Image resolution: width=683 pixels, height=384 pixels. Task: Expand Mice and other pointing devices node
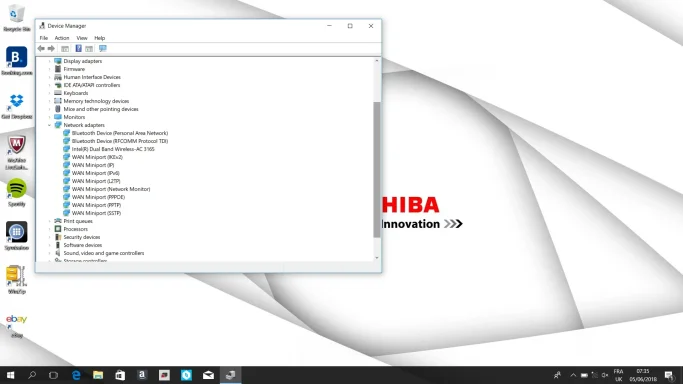point(50,109)
